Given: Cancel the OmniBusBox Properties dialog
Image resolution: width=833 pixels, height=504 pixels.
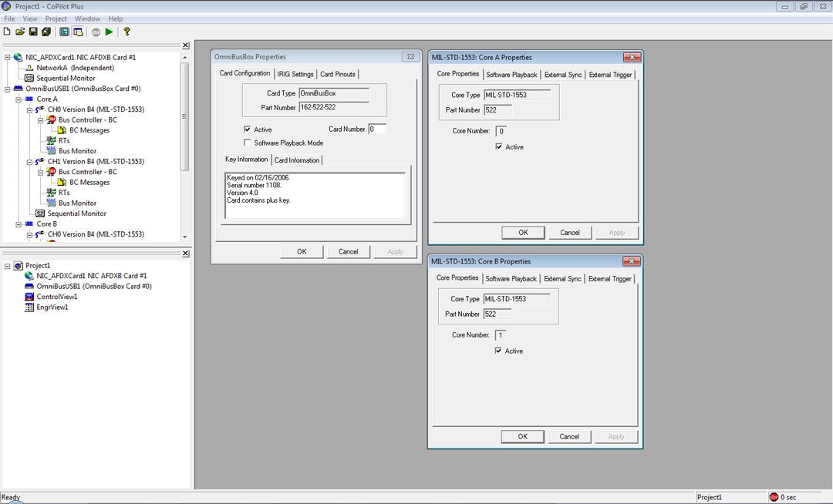Looking at the screenshot, I should 348,251.
